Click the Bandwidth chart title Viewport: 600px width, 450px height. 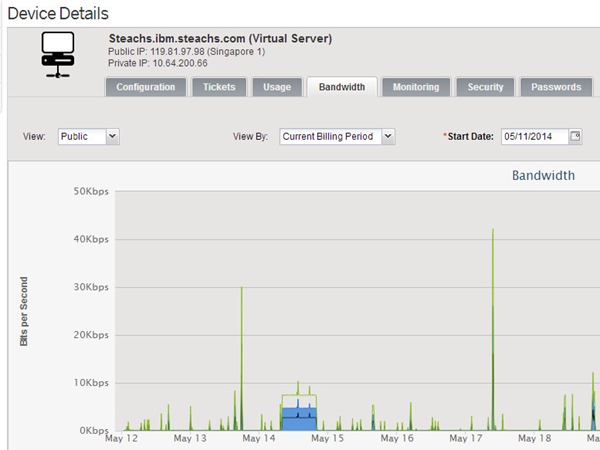pos(543,176)
